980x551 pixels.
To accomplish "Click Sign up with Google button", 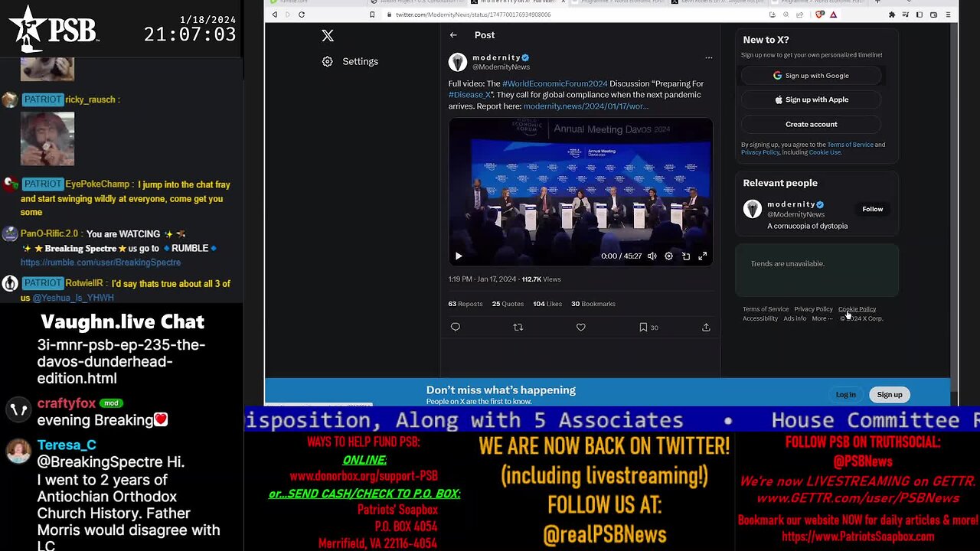I will point(812,76).
